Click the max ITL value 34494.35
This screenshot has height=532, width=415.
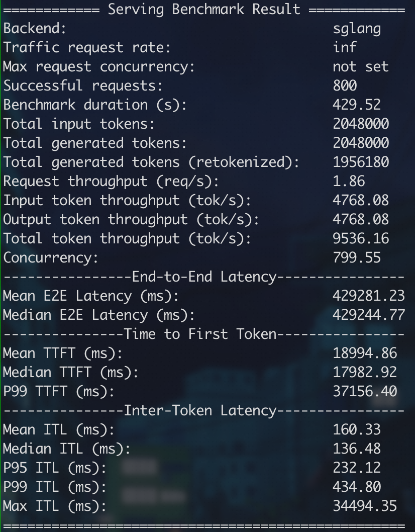[x=365, y=506]
